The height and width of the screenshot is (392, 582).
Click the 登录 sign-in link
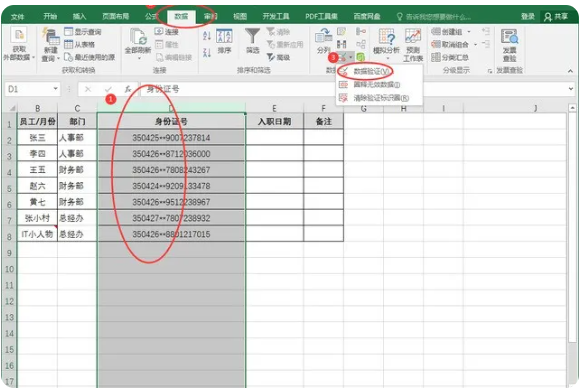[x=527, y=16]
